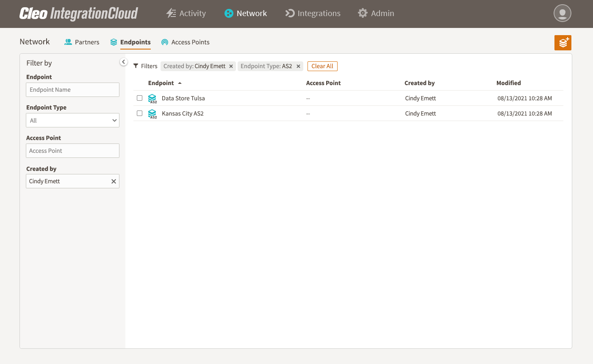The width and height of the screenshot is (593, 364).
Task: Click the Clear All button
Action: (322, 66)
